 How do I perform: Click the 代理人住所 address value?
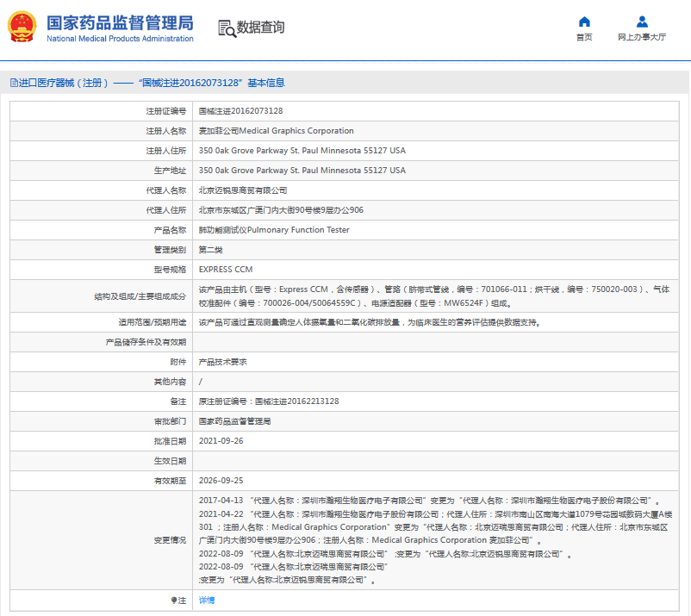[x=281, y=210]
